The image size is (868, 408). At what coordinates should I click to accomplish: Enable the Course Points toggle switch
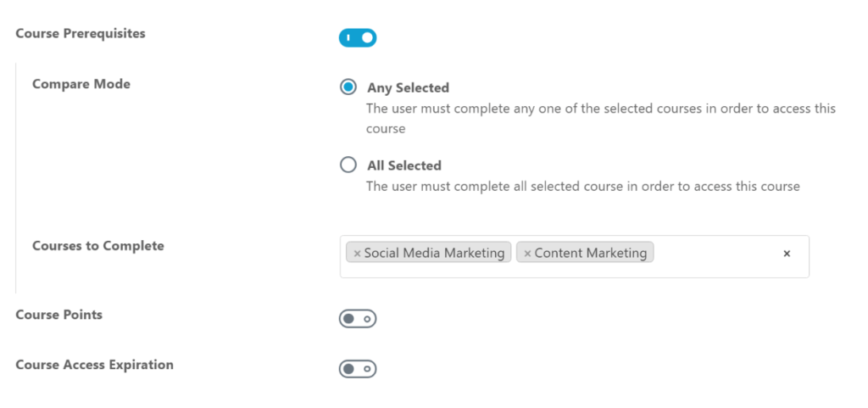(358, 319)
